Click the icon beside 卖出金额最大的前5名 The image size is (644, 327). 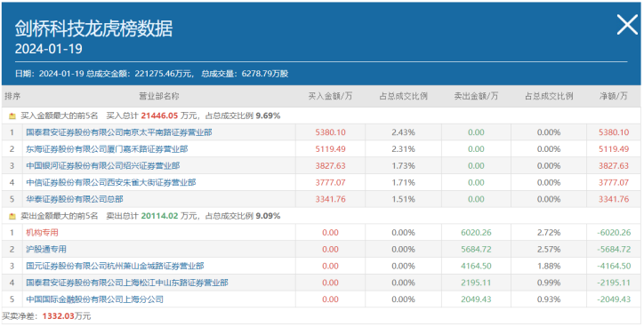coord(12,216)
